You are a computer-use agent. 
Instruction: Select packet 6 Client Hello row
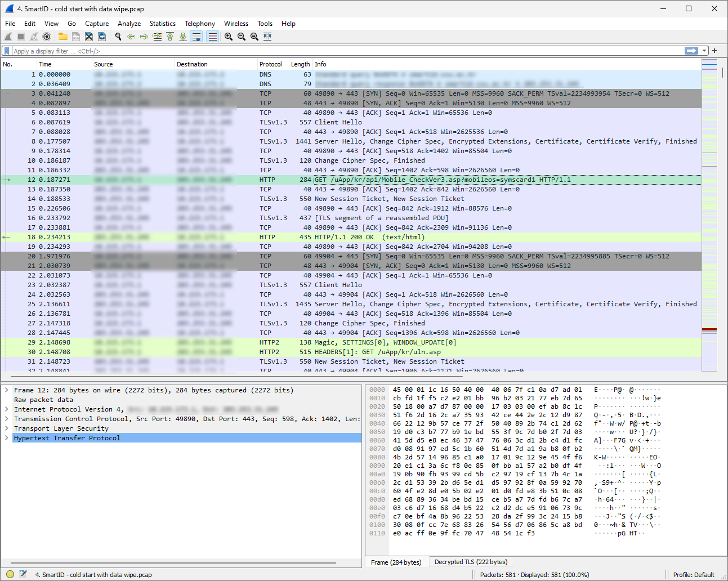[x=351, y=122]
